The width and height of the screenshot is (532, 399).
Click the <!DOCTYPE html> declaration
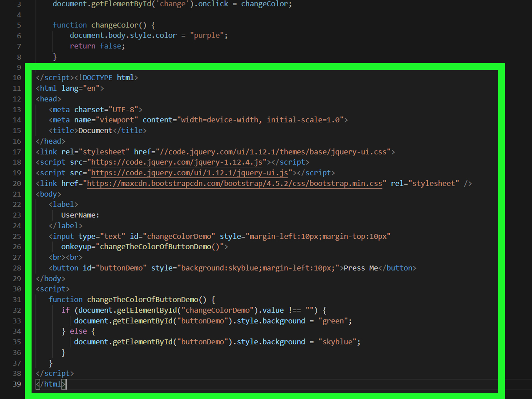click(x=106, y=78)
